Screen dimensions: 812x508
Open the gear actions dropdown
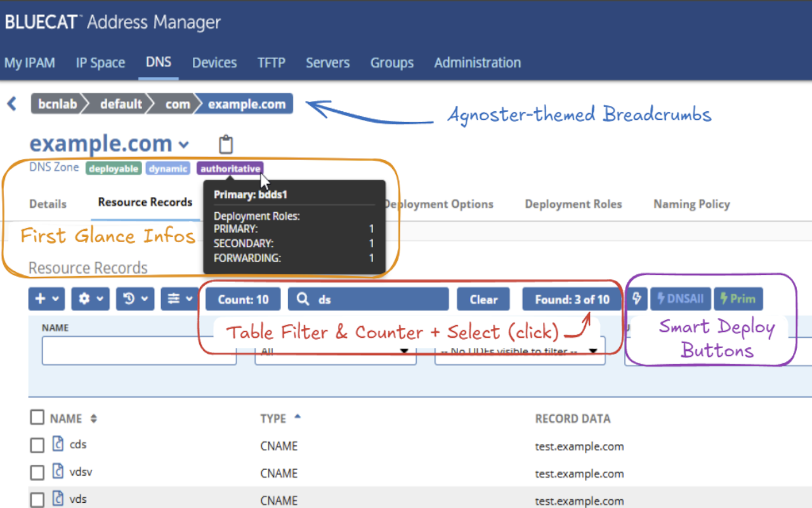click(90, 299)
